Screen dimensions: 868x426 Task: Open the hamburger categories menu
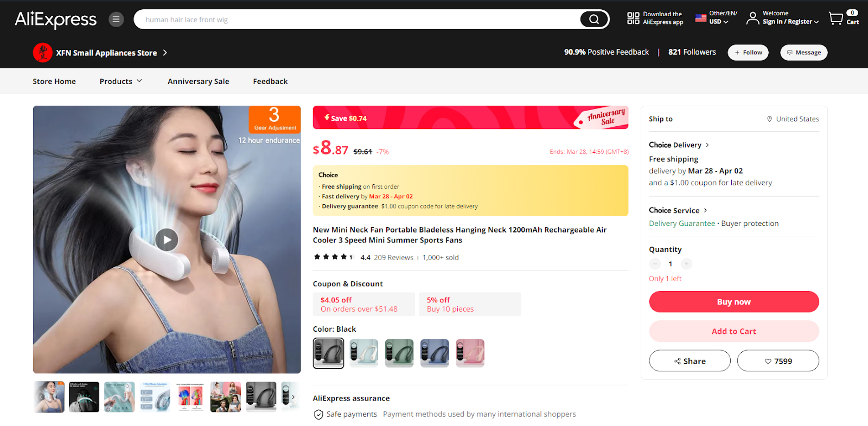click(116, 20)
